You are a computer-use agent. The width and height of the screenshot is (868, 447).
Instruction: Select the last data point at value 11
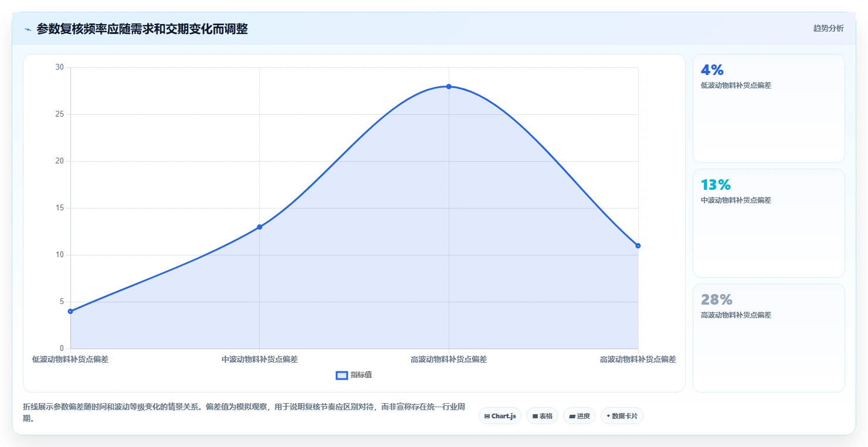click(x=638, y=245)
